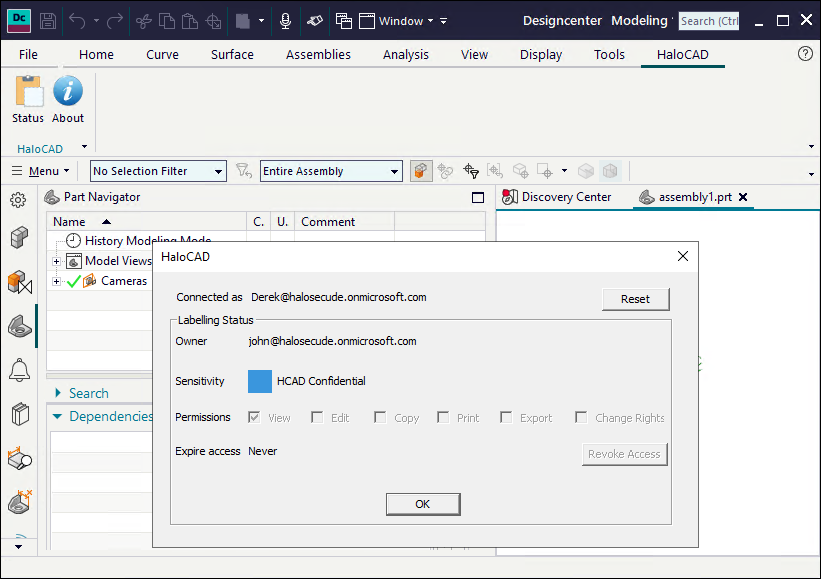This screenshot has height=579, width=821.
Task: Open the sidebar settings gear icon
Action: pos(18,199)
